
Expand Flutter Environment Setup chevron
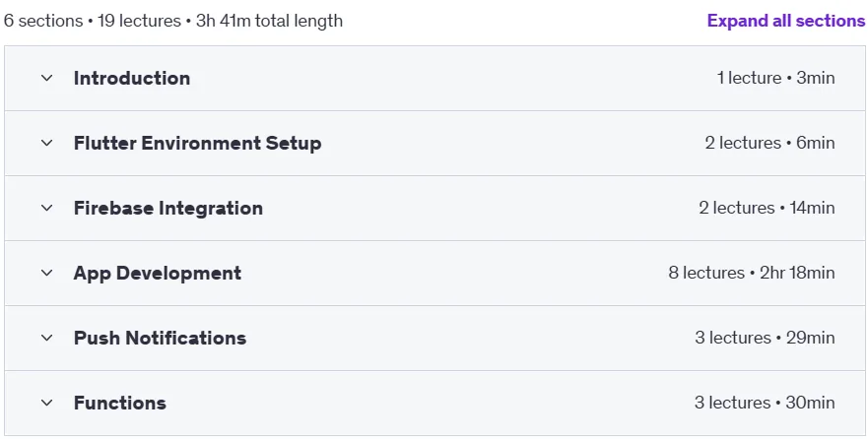pyautogui.click(x=47, y=143)
